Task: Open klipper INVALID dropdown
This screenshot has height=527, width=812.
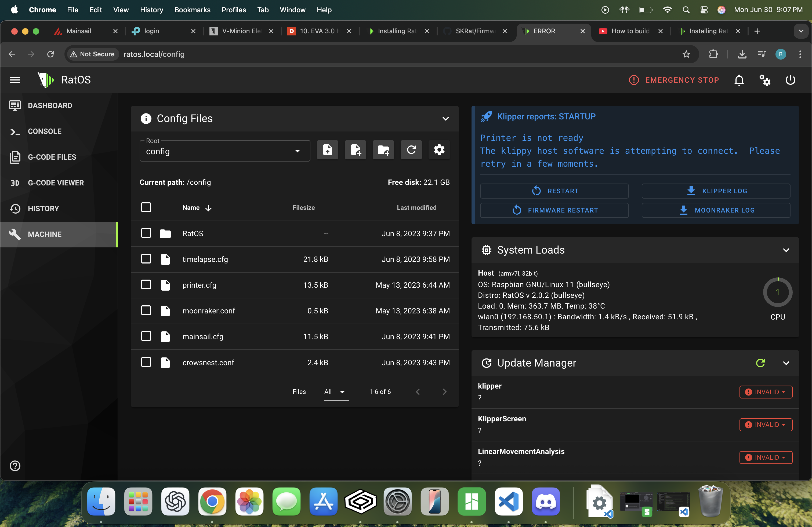Action: pos(766,392)
